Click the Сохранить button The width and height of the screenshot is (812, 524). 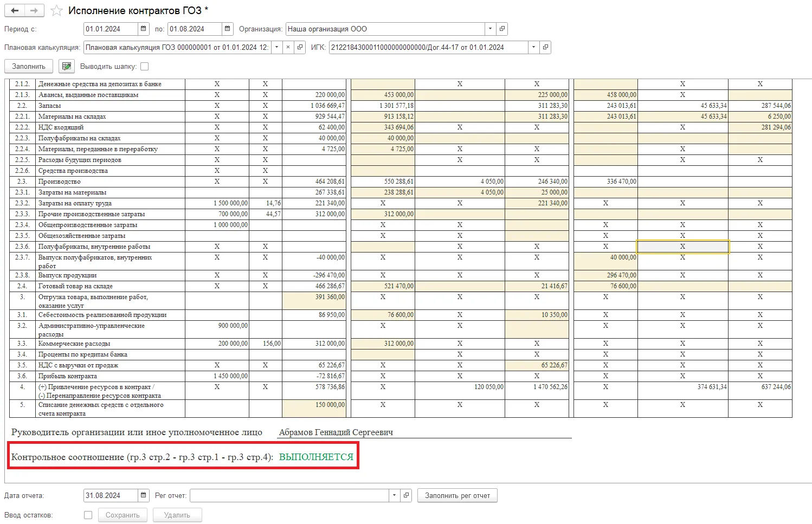click(x=123, y=515)
